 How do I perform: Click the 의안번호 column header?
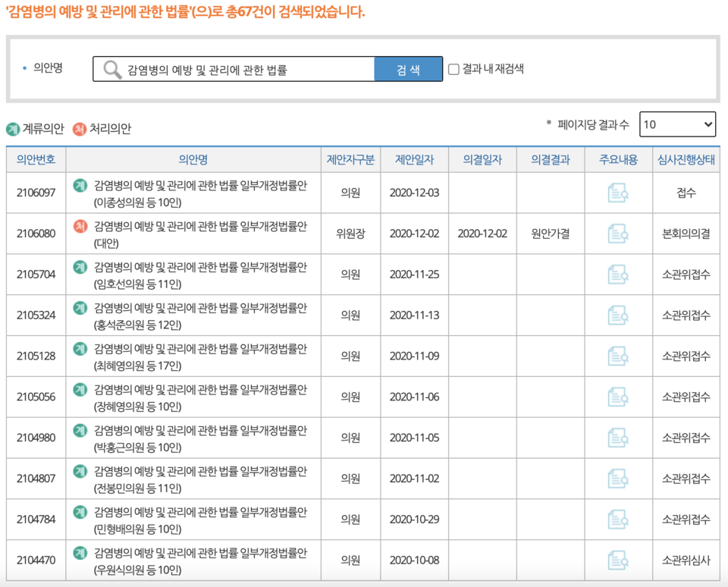coord(35,159)
